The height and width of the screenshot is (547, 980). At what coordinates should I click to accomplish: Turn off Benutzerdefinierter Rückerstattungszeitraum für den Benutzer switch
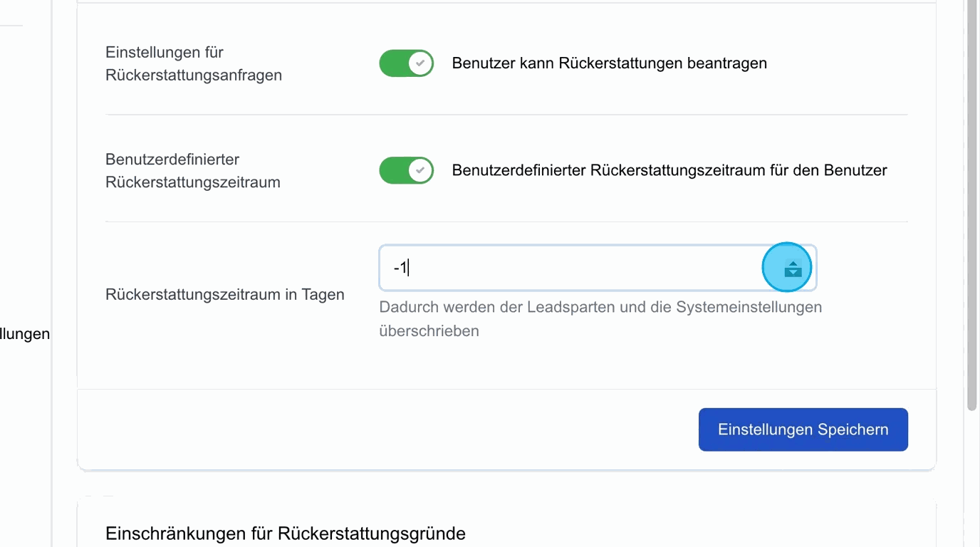pyautogui.click(x=406, y=171)
